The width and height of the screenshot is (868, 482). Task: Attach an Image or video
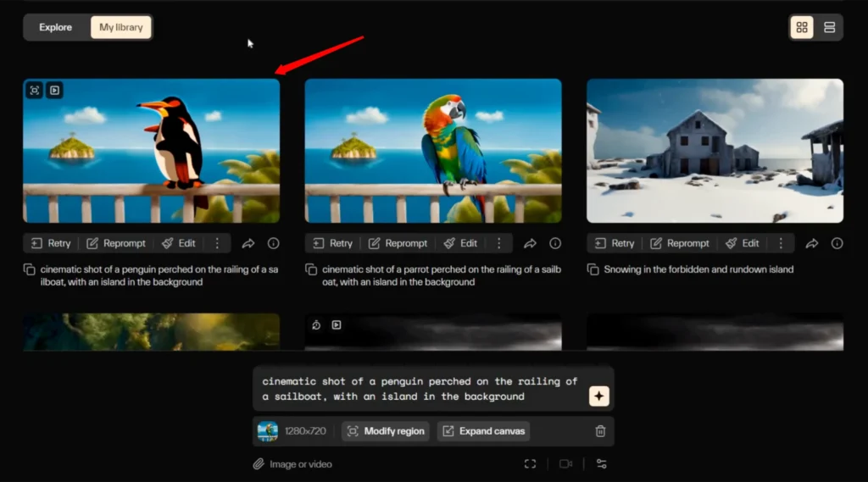point(292,464)
